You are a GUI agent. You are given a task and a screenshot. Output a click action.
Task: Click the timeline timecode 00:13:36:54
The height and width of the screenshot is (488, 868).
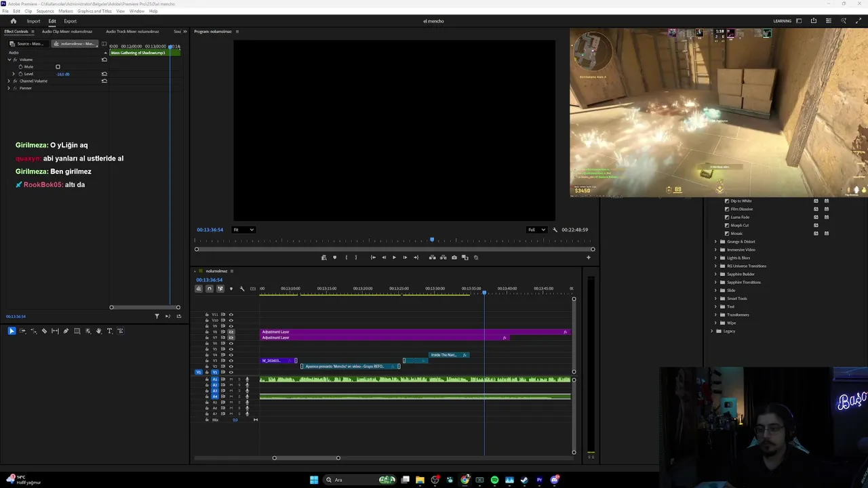click(210, 280)
